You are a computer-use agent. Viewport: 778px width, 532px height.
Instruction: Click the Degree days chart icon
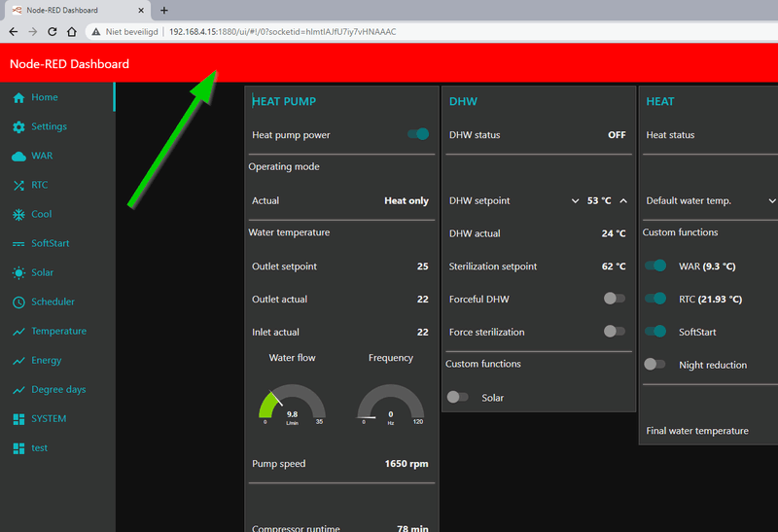[18, 390]
